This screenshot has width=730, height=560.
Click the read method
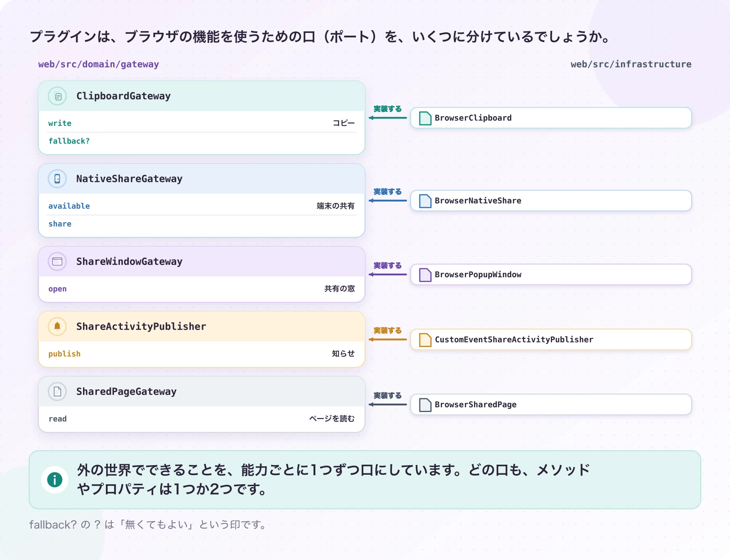[x=57, y=419]
